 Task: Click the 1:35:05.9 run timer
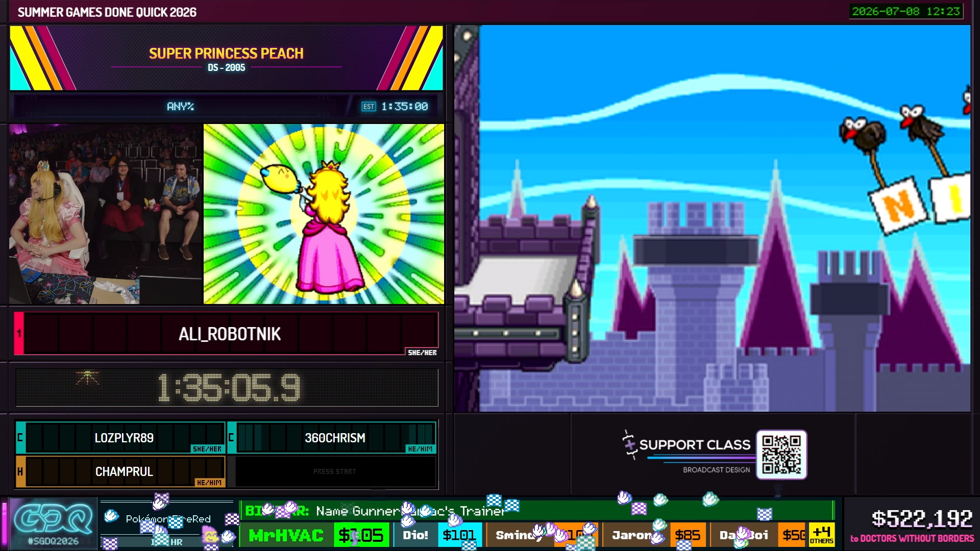(229, 388)
